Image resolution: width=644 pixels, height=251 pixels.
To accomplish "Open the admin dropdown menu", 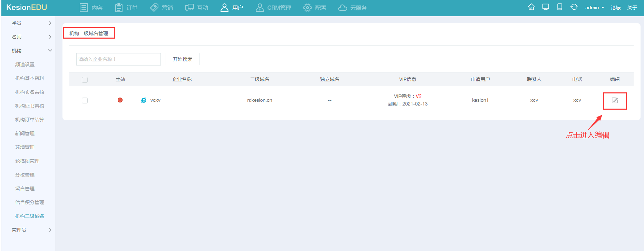I will click(x=594, y=8).
